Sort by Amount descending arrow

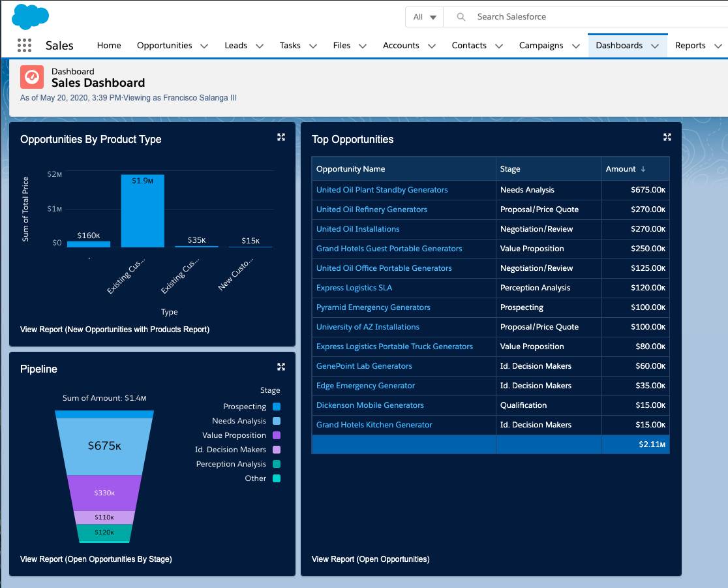[643, 169]
